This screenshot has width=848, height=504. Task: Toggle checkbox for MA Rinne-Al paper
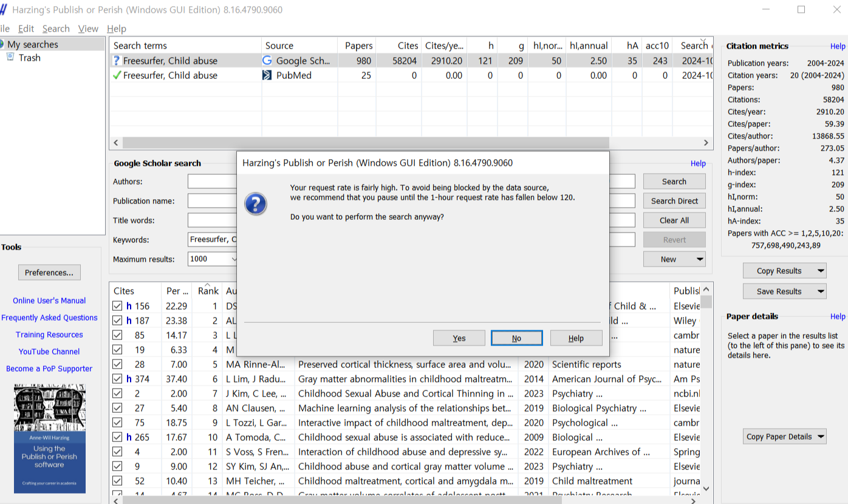118,364
